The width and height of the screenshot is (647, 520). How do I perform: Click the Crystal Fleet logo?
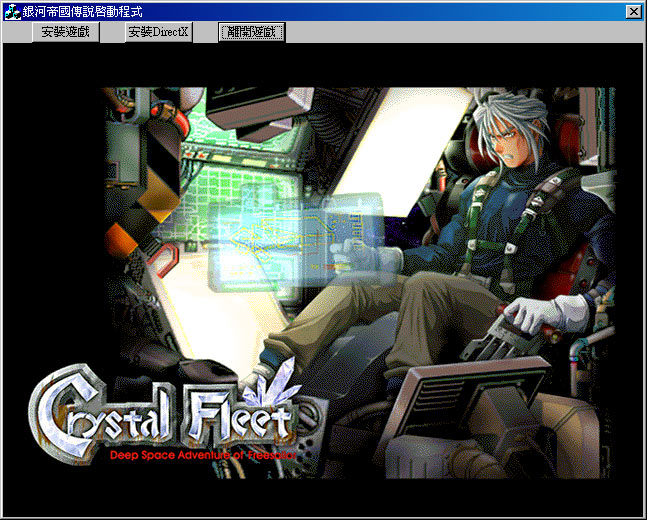(162, 410)
